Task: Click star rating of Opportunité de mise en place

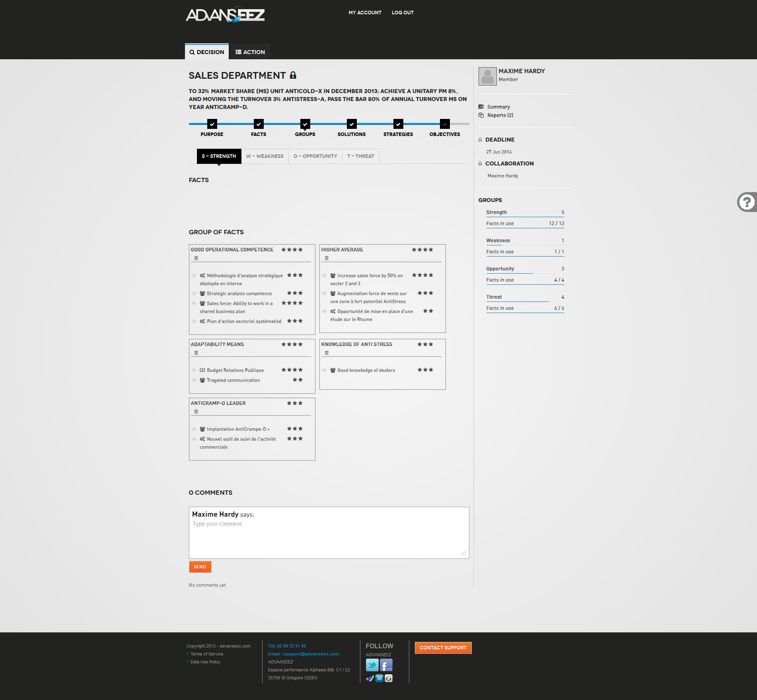Action: click(x=428, y=311)
